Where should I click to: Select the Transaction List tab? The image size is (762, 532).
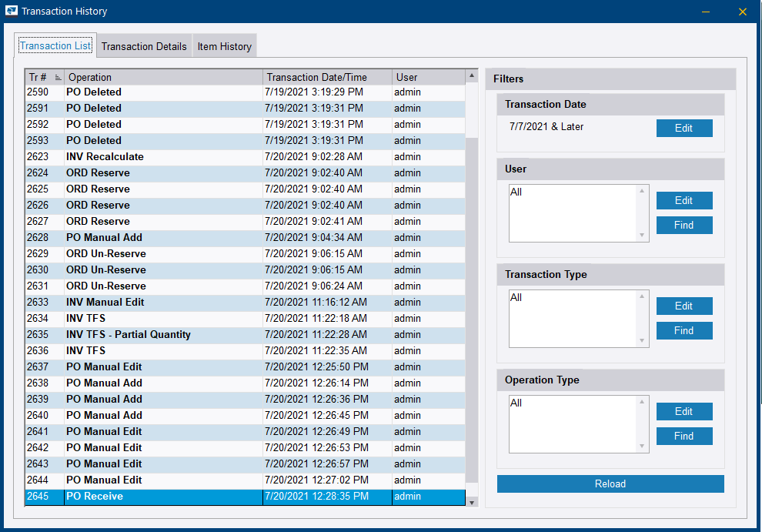pos(55,45)
